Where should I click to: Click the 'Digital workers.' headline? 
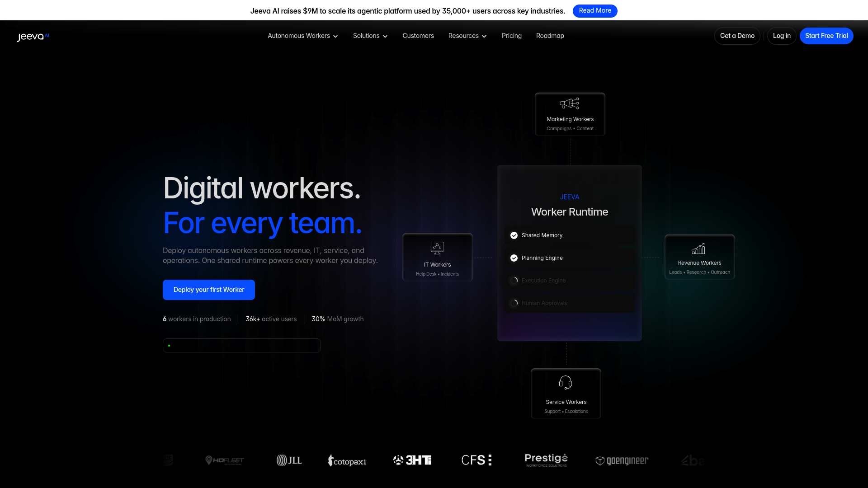coord(262,189)
